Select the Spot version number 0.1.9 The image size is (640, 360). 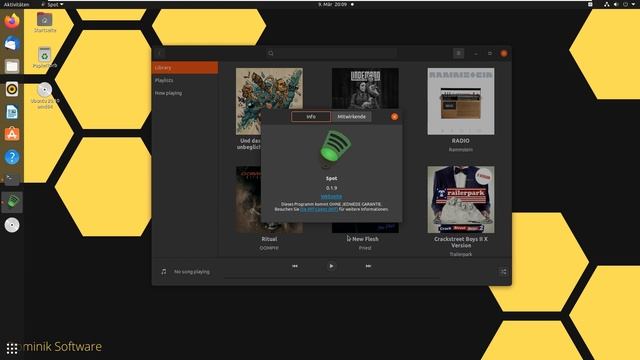coord(331,188)
